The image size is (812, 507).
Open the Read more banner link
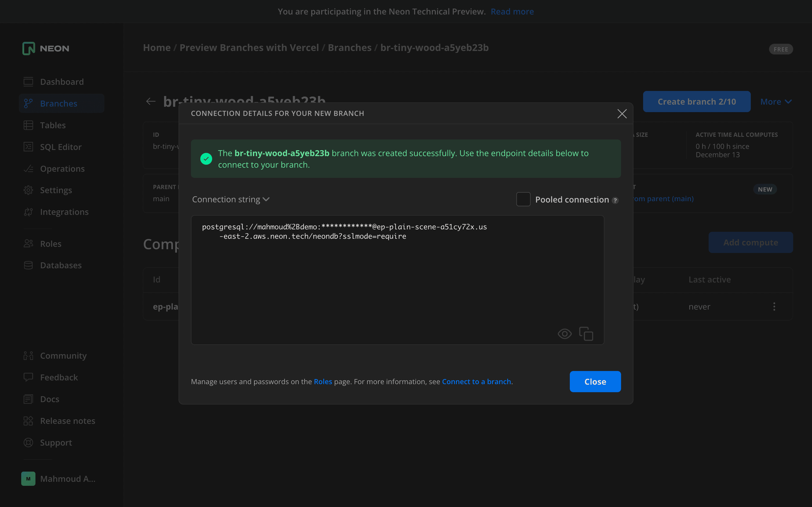[512, 11]
